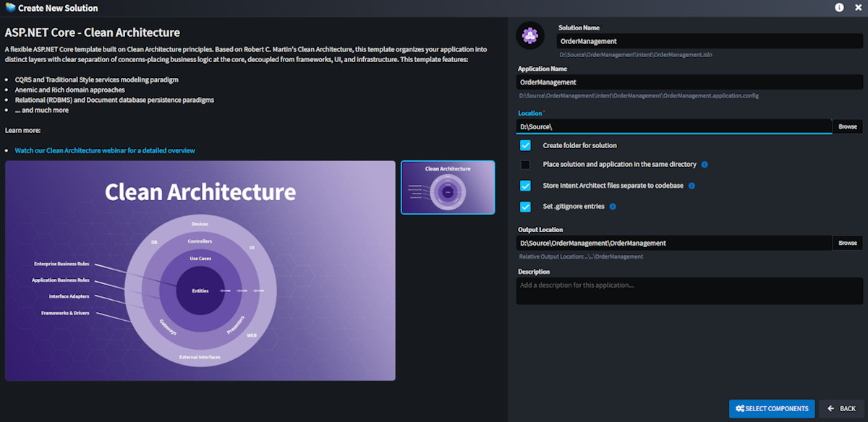
Task: Click the Solution Name text field
Action: coord(709,41)
